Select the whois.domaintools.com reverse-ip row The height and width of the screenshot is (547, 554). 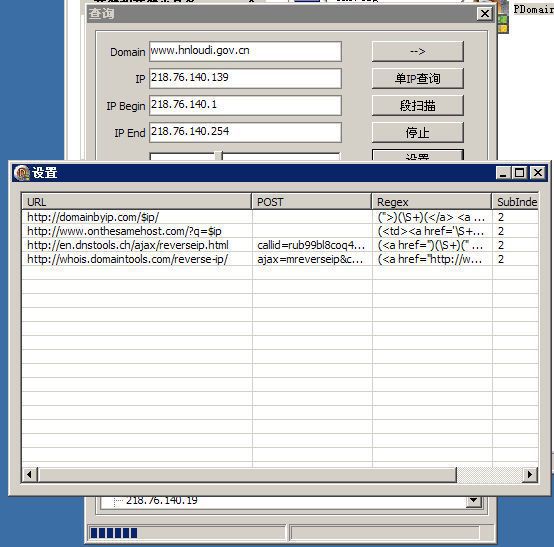pyautogui.click(x=280, y=259)
